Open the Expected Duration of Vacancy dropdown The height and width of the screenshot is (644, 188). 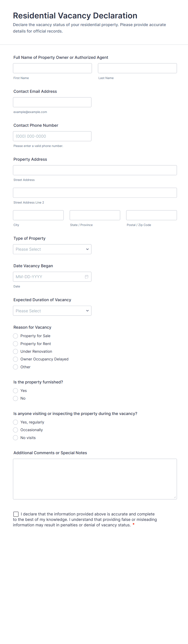click(52, 311)
